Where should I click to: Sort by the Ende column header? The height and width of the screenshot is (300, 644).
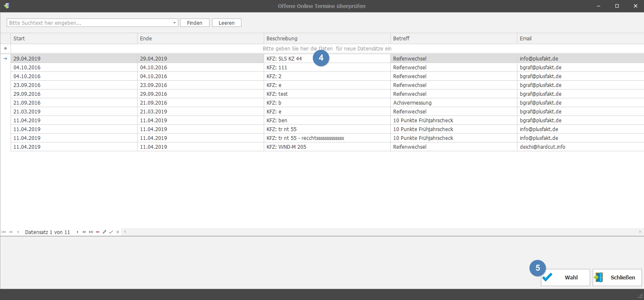[201, 38]
